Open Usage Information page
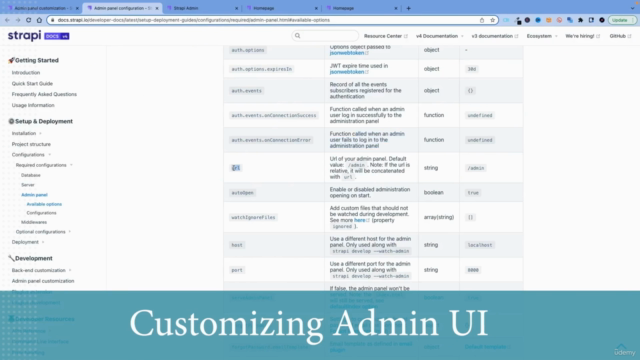 [x=33, y=105]
